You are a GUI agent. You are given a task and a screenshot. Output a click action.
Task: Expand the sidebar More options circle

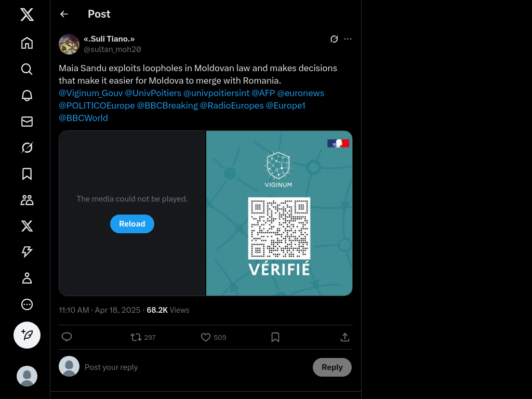point(27,304)
